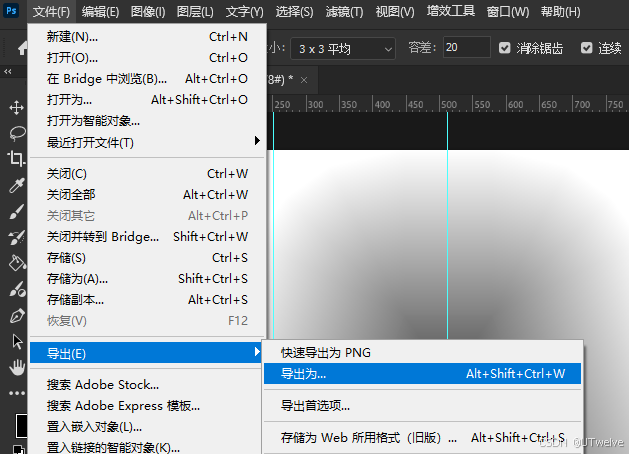
Task: Choose 置入嵌入对象(L)...
Action: point(147,427)
